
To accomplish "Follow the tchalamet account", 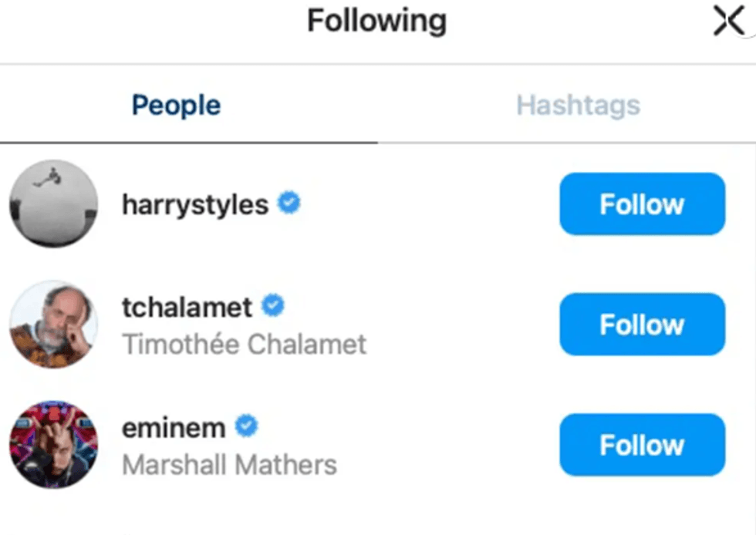I will [642, 325].
